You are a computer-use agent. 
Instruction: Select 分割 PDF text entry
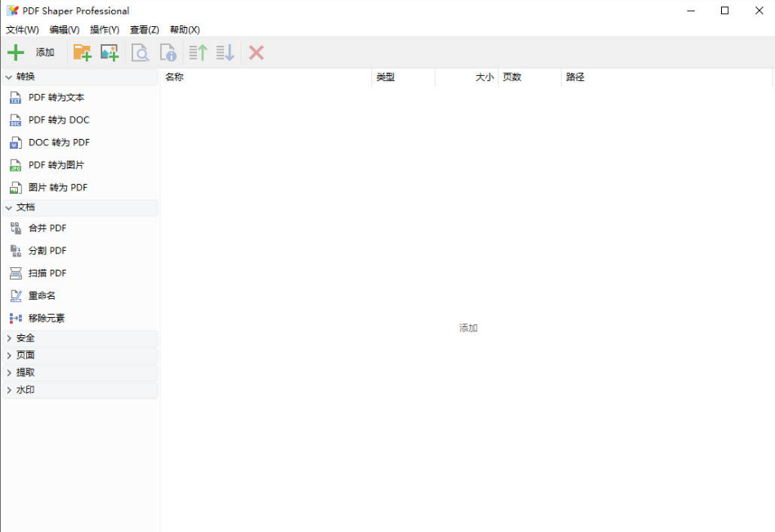click(47, 250)
